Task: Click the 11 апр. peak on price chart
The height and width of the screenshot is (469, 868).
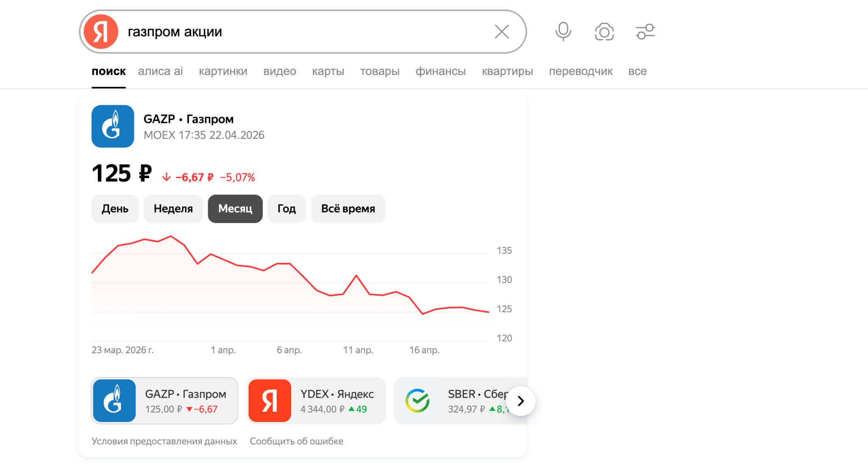Action: pyautogui.click(x=356, y=276)
